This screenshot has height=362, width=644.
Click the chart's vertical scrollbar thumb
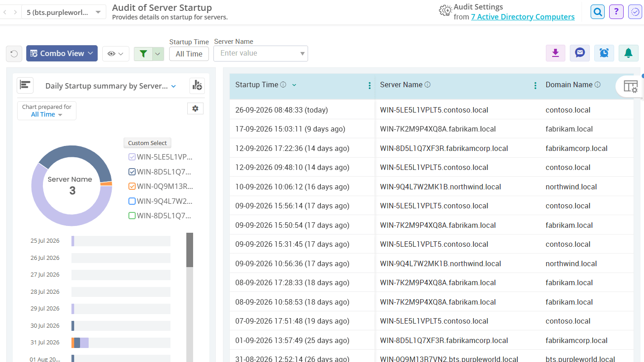pyautogui.click(x=189, y=249)
